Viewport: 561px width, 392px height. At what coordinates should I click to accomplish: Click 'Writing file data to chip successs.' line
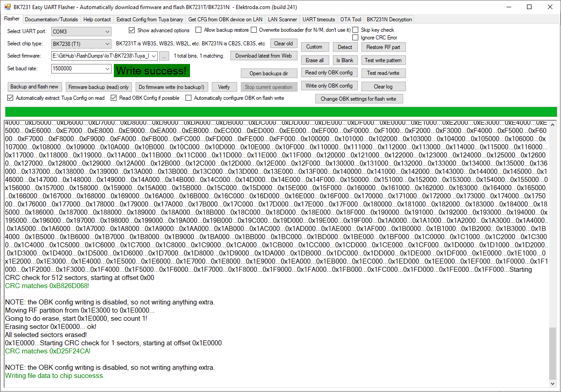[55, 376]
